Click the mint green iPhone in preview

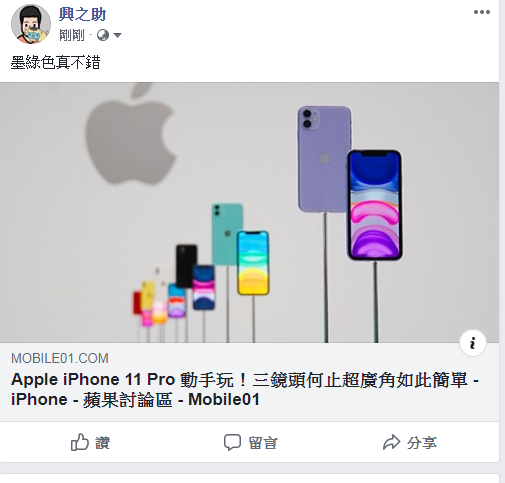tap(227, 233)
